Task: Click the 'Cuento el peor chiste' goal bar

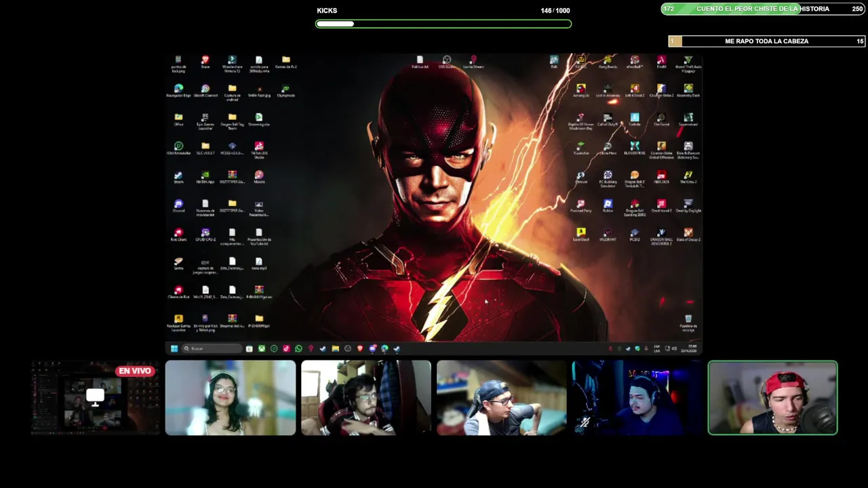Action: (x=763, y=9)
